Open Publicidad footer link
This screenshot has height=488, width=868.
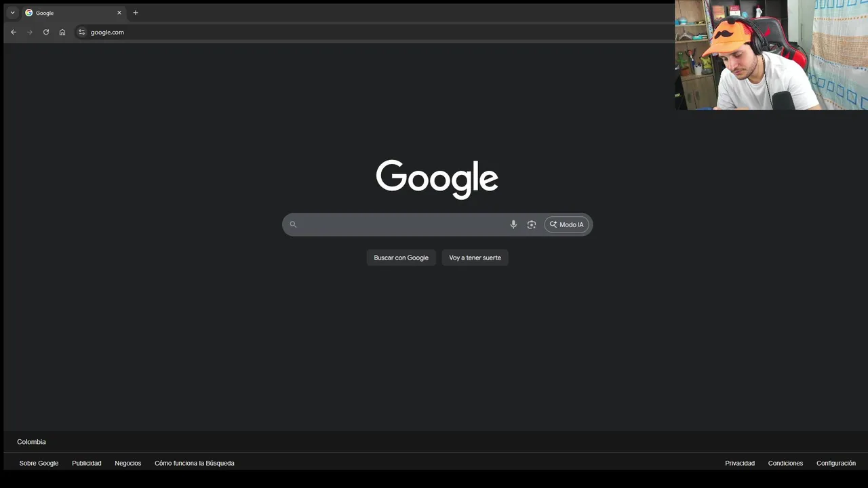pyautogui.click(x=87, y=463)
